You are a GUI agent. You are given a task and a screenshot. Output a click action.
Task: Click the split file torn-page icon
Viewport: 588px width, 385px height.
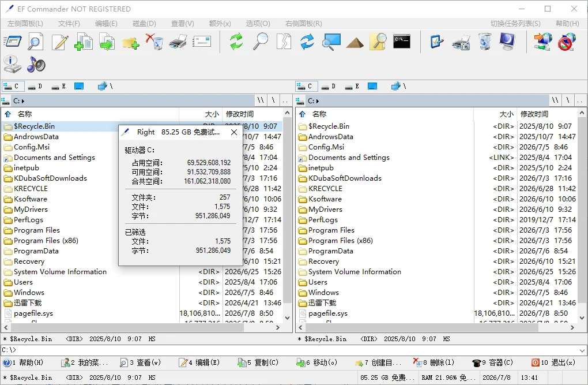[x=284, y=42]
